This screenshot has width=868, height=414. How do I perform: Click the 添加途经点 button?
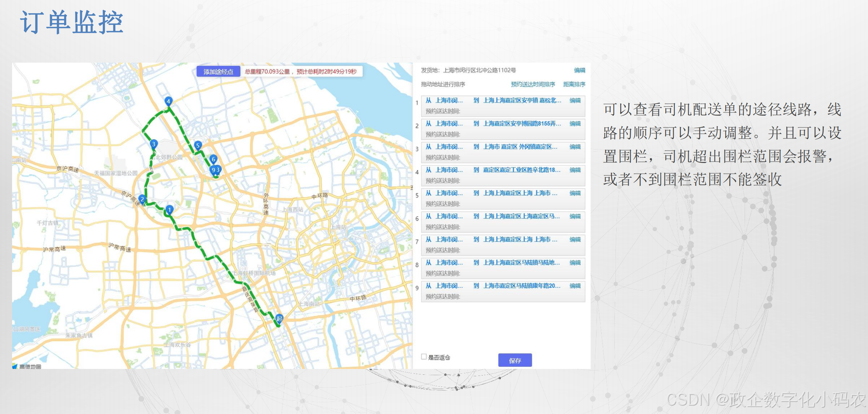click(x=218, y=71)
